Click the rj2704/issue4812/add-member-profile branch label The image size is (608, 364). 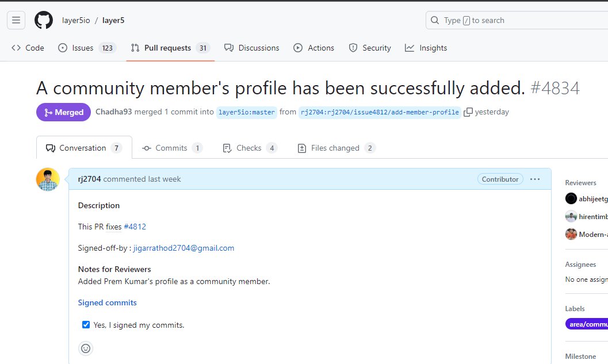coord(380,112)
